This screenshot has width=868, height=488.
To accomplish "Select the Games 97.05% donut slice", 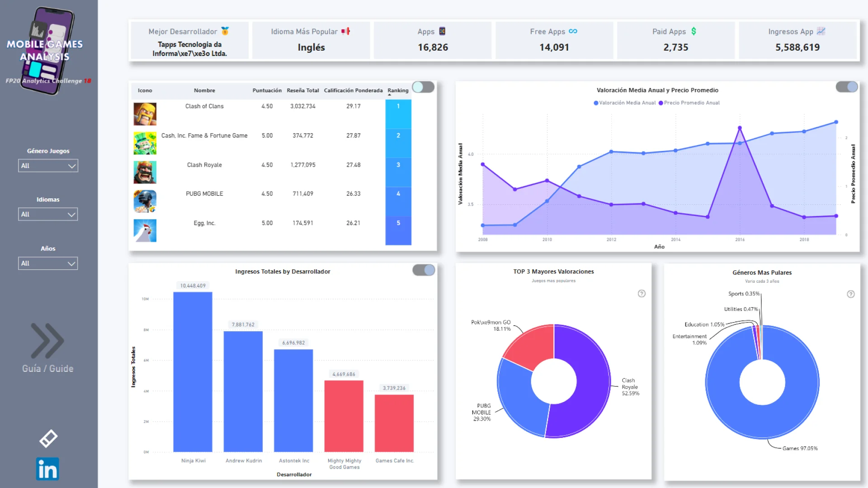I will click(762, 422).
